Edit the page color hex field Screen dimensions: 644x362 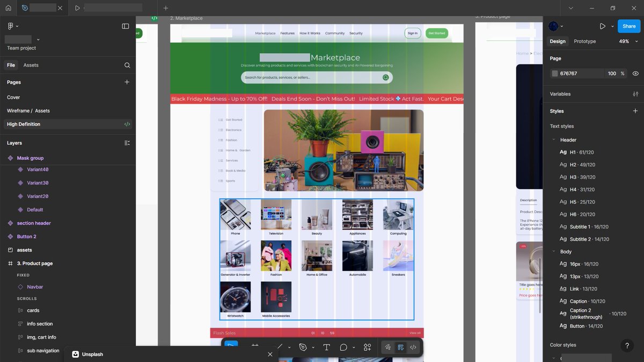[577, 73]
